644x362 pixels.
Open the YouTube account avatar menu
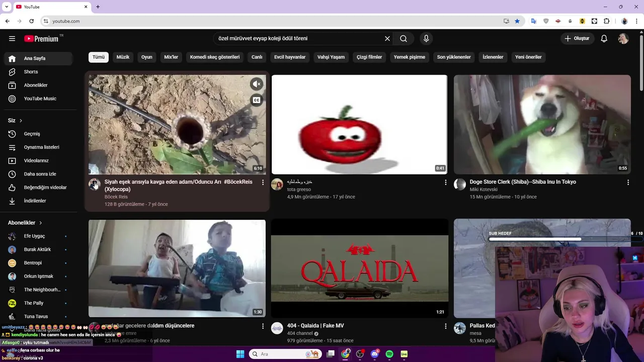tap(623, 39)
